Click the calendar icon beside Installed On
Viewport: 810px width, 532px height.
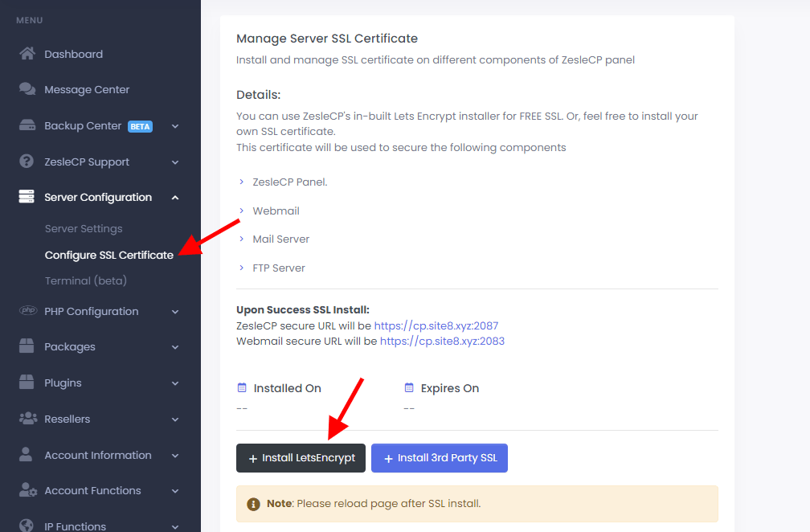(x=242, y=387)
